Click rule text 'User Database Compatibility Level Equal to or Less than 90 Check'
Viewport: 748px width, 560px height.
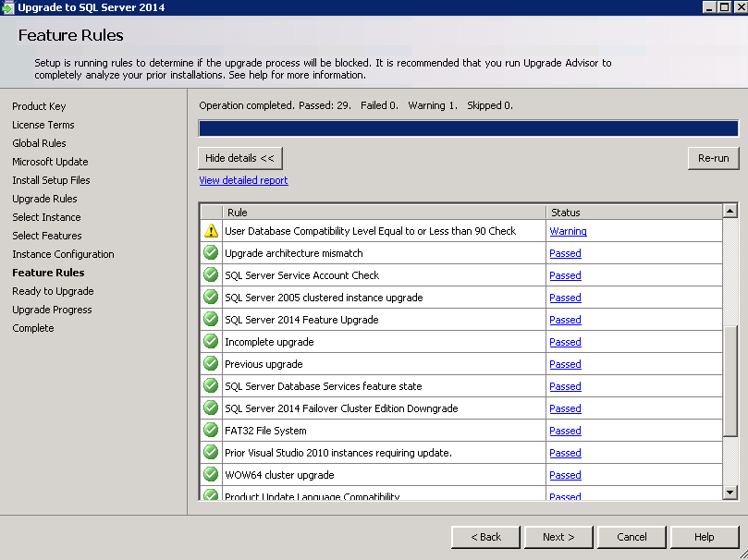[370, 231]
